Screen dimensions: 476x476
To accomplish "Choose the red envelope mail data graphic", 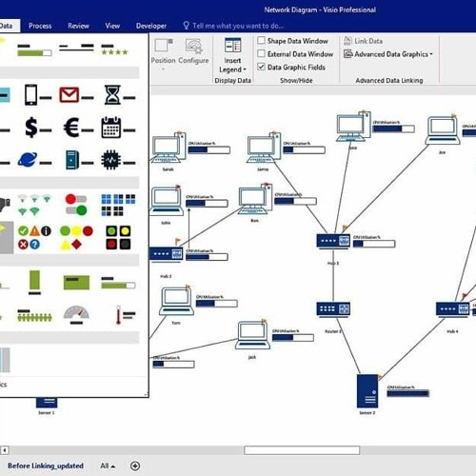I will pyautogui.click(x=76, y=95).
